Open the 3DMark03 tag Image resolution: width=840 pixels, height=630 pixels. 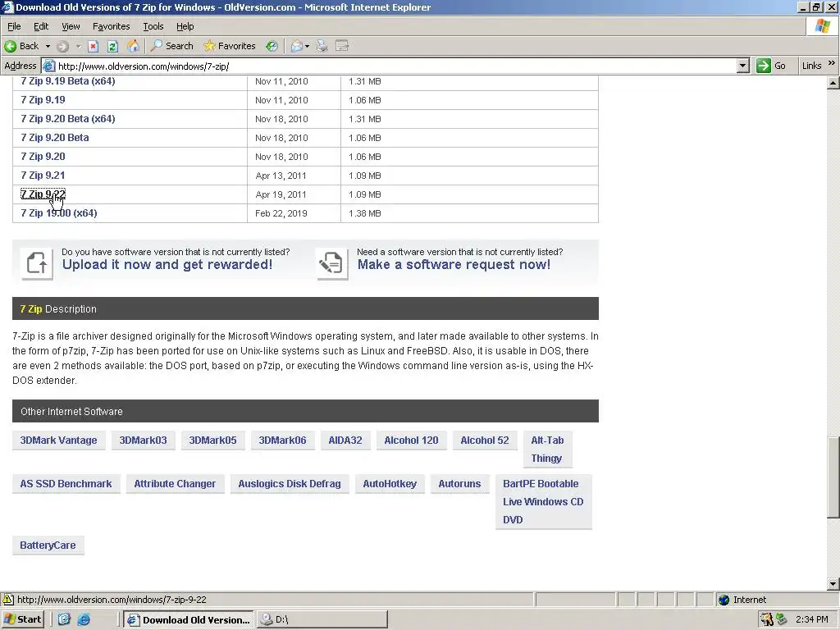point(143,441)
